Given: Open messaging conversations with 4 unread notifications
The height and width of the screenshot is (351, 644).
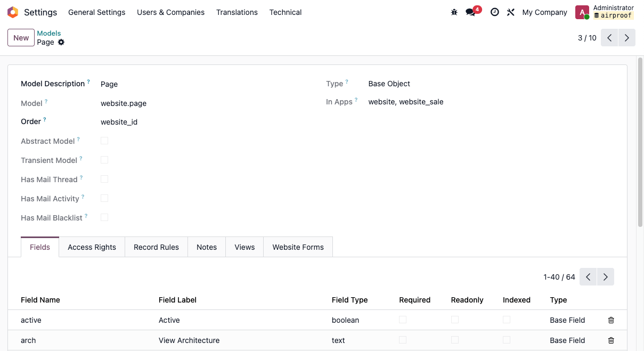Looking at the screenshot, I should tap(471, 12).
